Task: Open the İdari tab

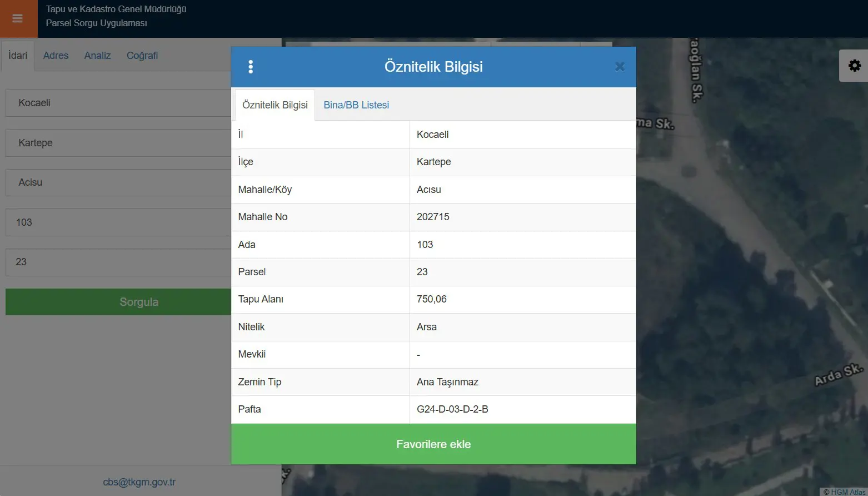Action: pos(18,56)
